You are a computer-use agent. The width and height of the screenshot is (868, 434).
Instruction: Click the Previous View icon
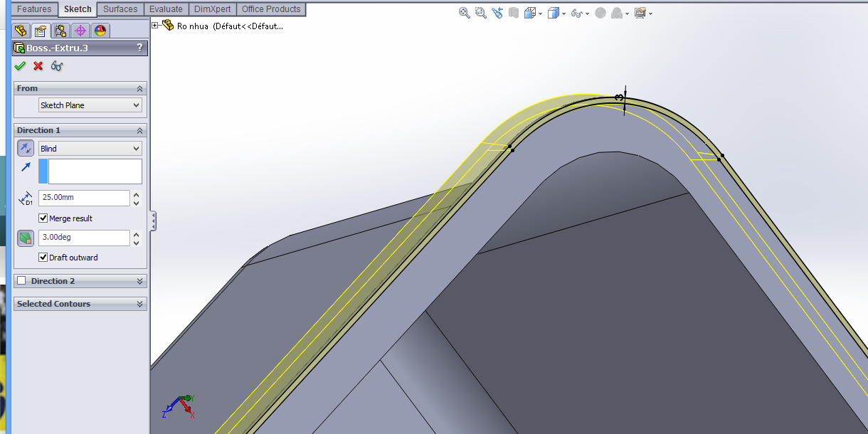coord(497,13)
